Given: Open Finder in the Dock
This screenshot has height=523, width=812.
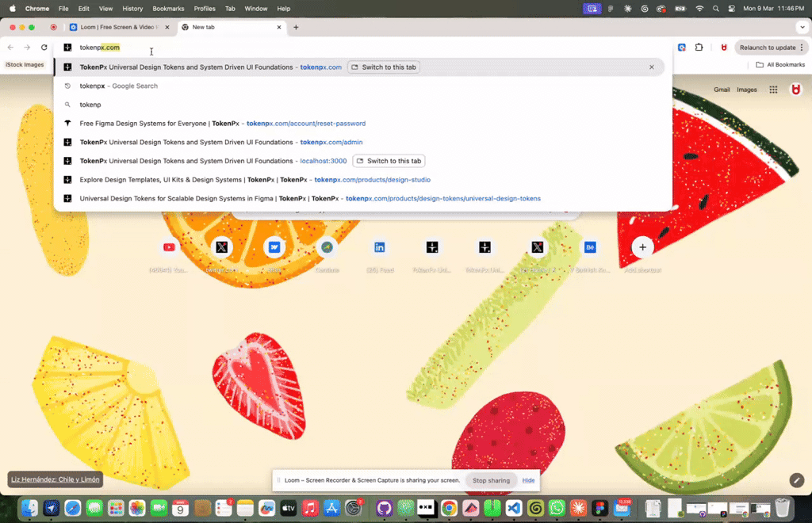Looking at the screenshot, I should click(29, 508).
